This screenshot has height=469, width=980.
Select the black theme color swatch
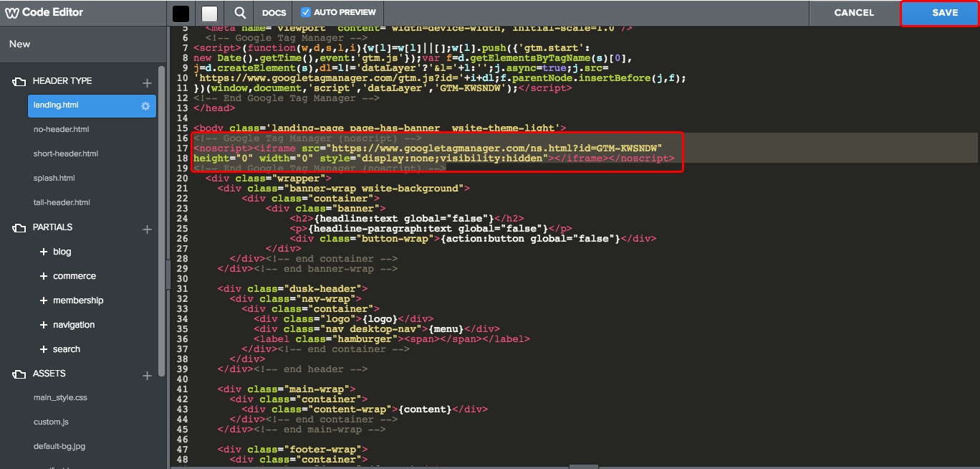click(x=181, y=13)
